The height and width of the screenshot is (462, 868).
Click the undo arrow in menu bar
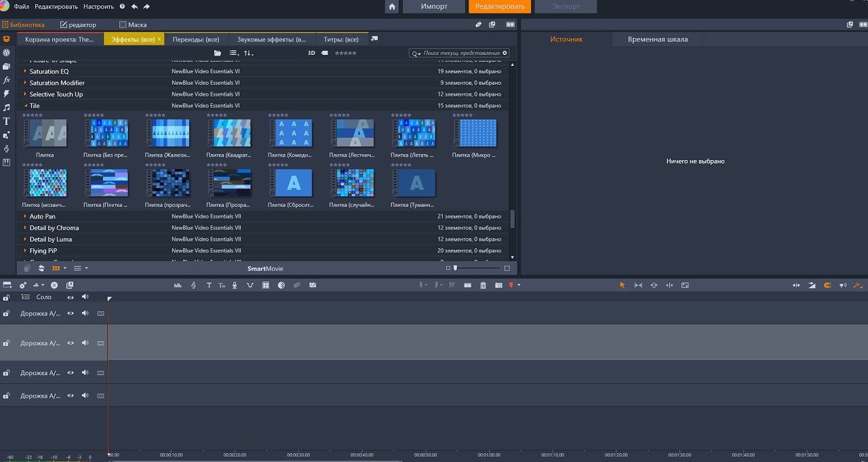[x=134, y=6]
